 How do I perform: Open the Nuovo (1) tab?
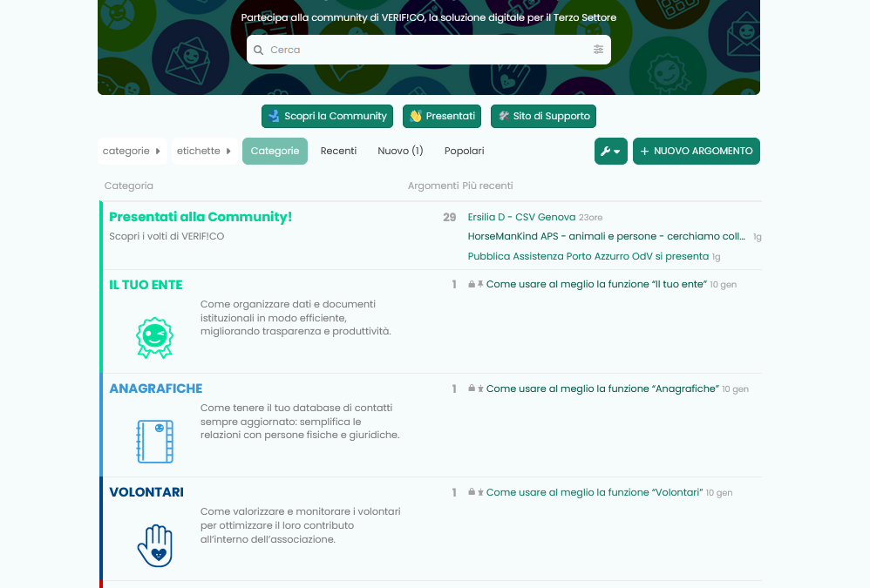[x=400, y=152]
